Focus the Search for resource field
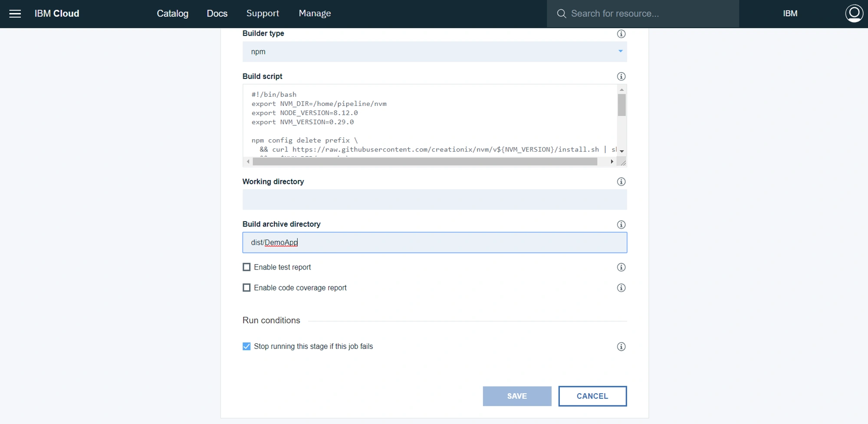Screen dimensions: 868x424 tap(643, 14)
